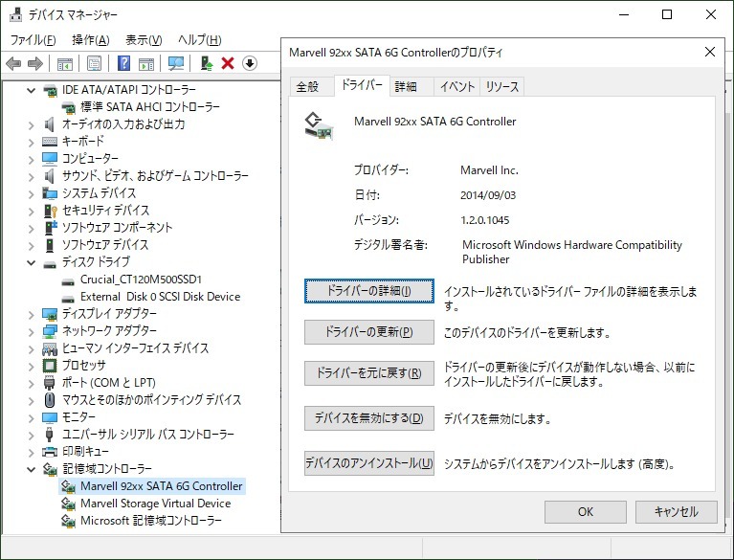Screen dimensions: 734x560
Task: Select the ドライバー tab
Action: coord(362,85)
